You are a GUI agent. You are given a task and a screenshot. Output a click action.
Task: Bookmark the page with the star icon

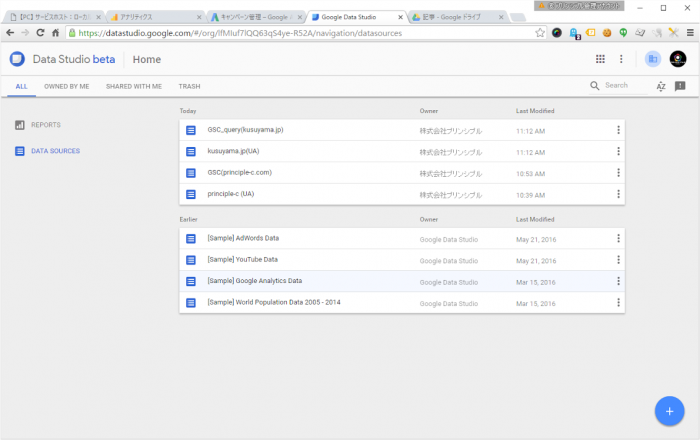540,33
